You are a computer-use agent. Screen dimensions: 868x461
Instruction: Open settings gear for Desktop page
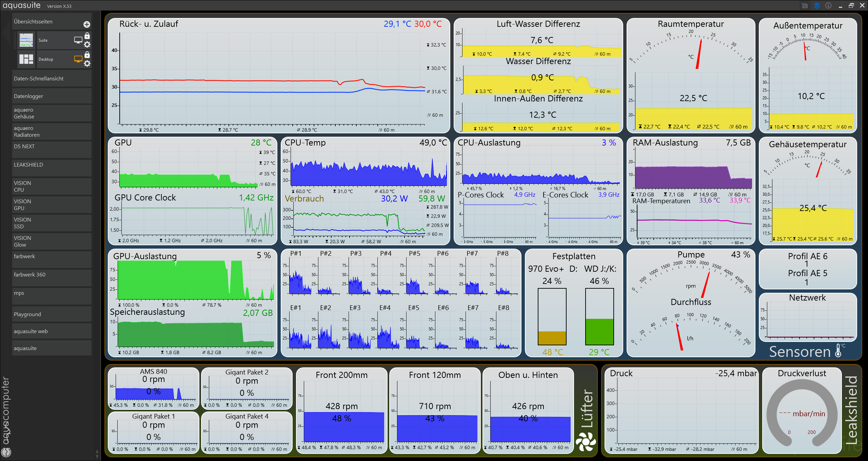pos(87,63)
